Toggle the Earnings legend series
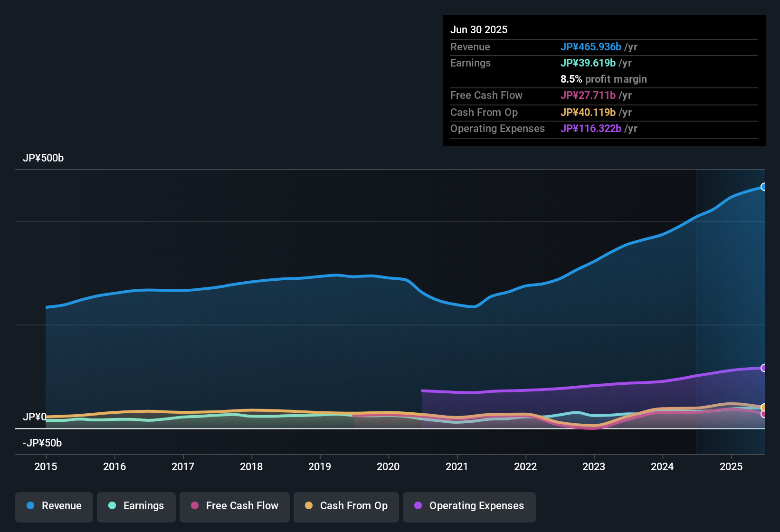Viewport: 780px width, 532px height. click(136, 506)
